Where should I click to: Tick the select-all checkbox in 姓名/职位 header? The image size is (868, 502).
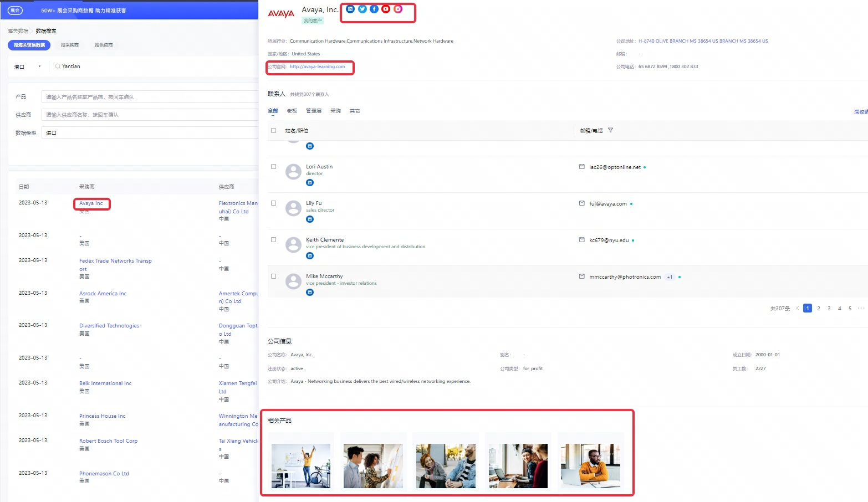(x=273, y=131)
